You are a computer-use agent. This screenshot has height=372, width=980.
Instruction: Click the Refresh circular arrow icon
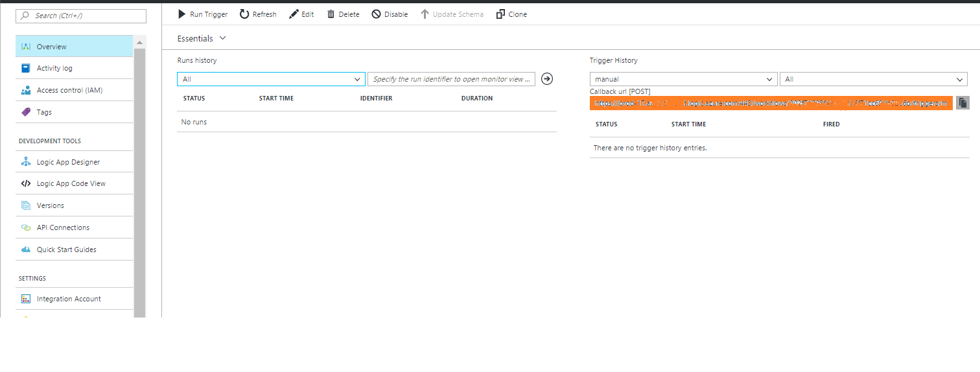point(244,14)
